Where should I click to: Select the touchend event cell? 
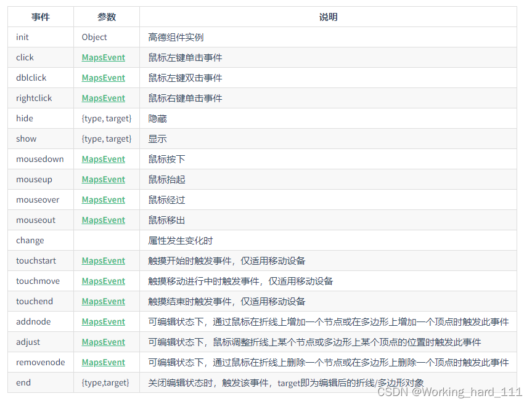[x=41, y=302]
